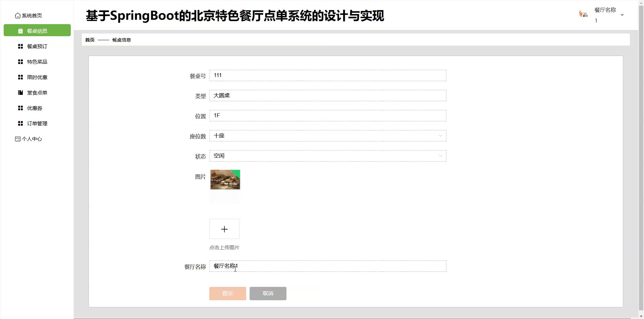Image resolution: width=644 pixels, height=319 pixels.
Task: Click the 点击上传图片 hint text
Action: (x=224, y=248)
